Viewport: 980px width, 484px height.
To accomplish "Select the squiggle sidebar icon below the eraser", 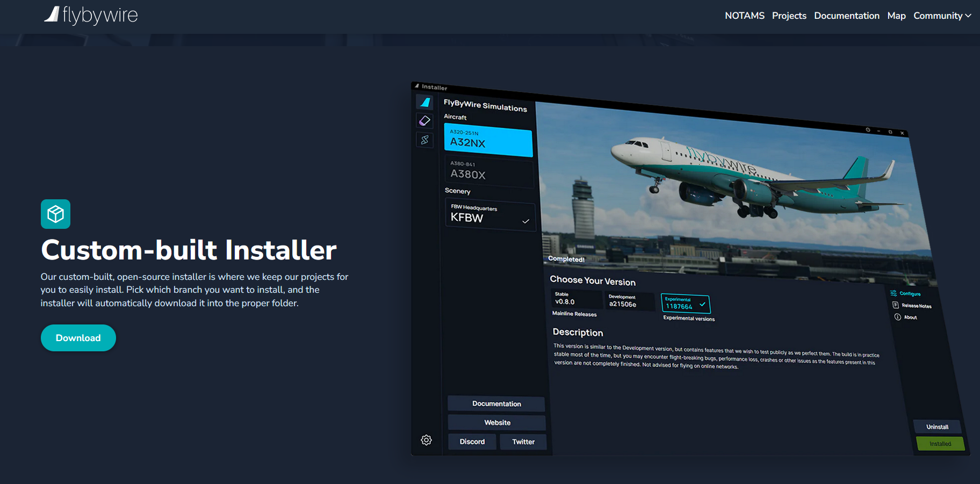I will click(424, 140).
